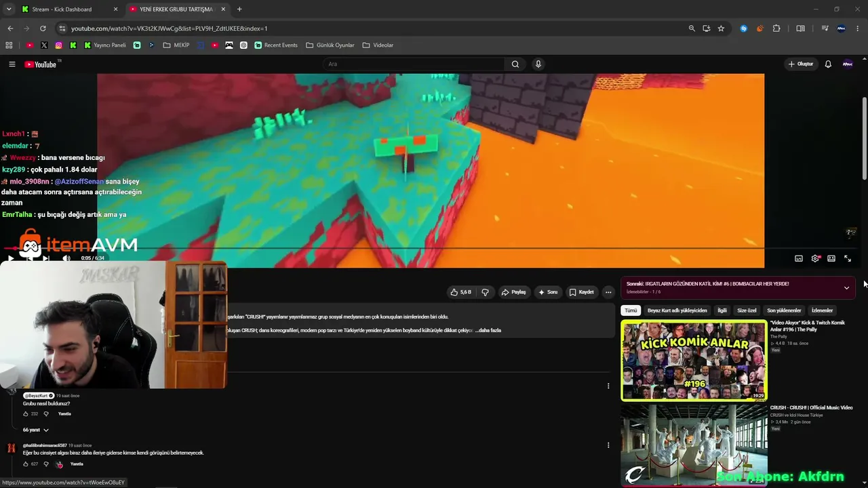
Task: Switch to Stream - Kick Dashboard tab
Action: coord(69,9)
